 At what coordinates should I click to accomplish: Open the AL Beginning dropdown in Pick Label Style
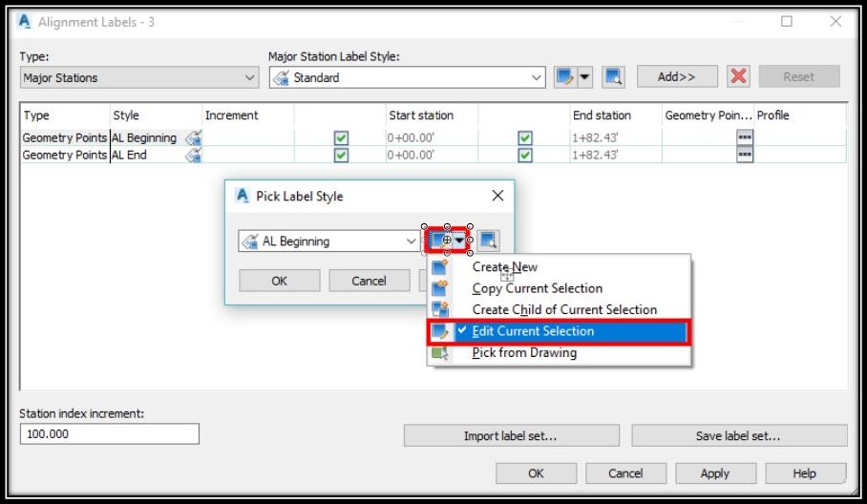pyautogui.click(x=329, y=241)
